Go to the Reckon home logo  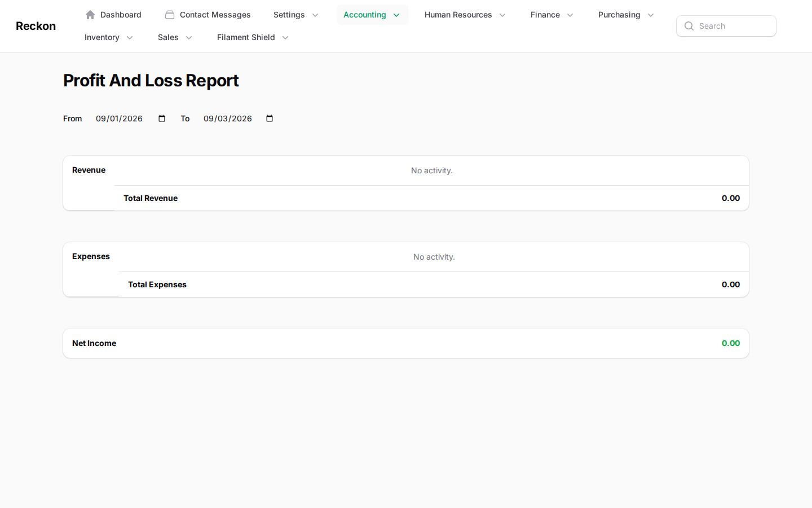[36, 26]
